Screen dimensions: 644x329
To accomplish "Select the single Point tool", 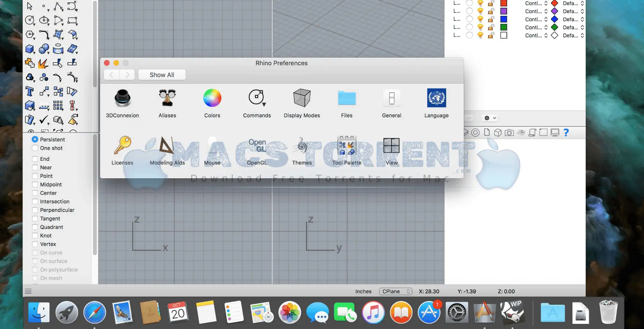I will (44, 6).
